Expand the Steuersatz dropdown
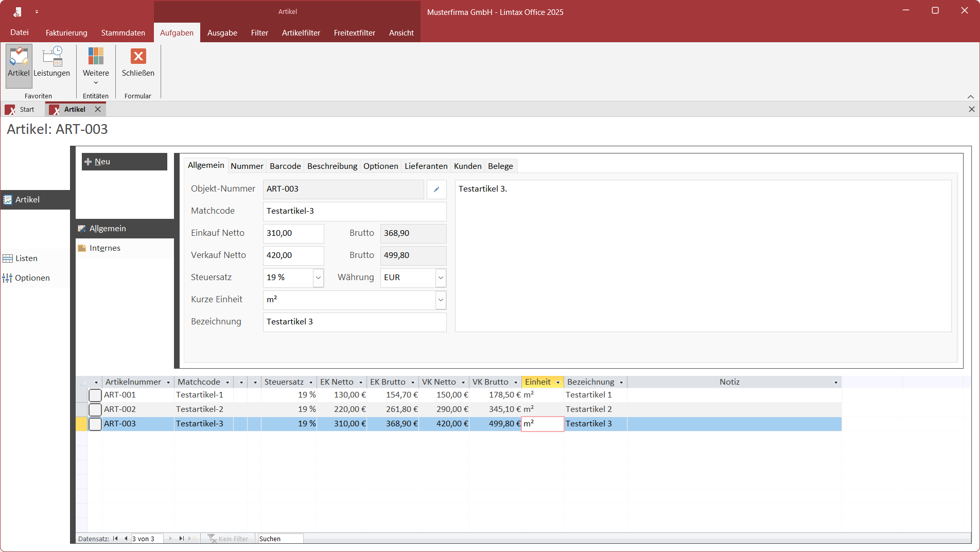The image size is (980, 552). pyautogui.click(x=318, y=278)
